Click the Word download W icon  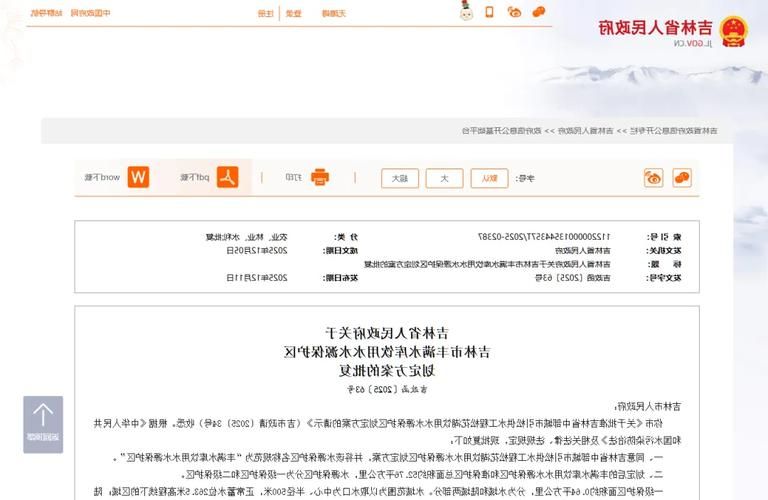pos(138,177)
